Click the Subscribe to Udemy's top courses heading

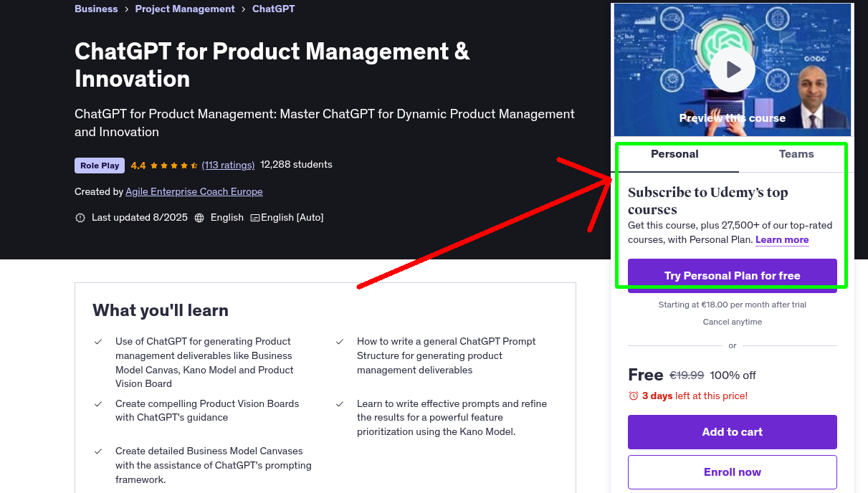(708, 201)
